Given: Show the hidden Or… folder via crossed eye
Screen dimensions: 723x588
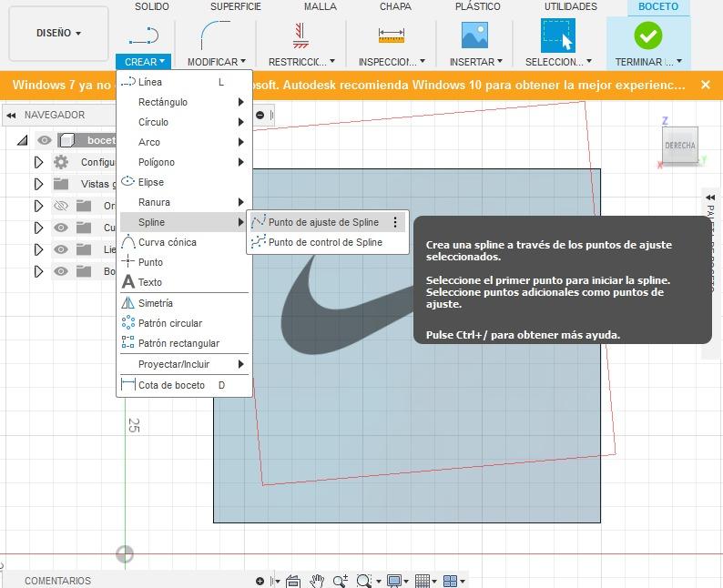Looking at the screenshot, I should [61, 206].
